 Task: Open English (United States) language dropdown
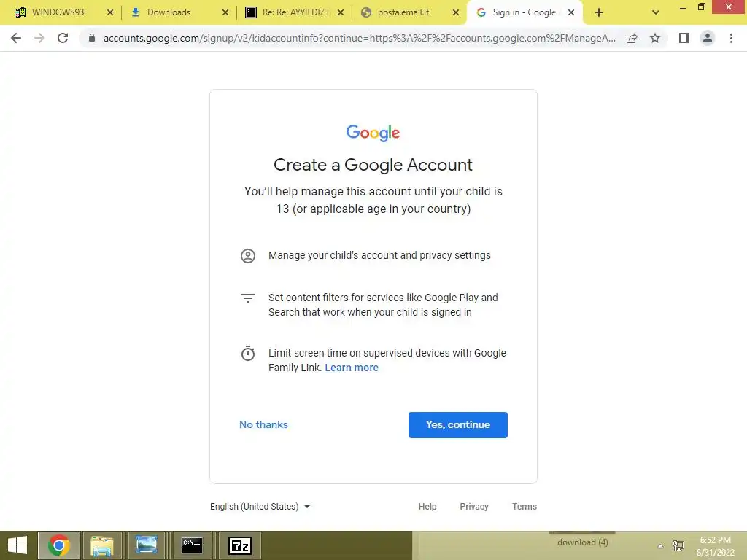click(260, 507)
